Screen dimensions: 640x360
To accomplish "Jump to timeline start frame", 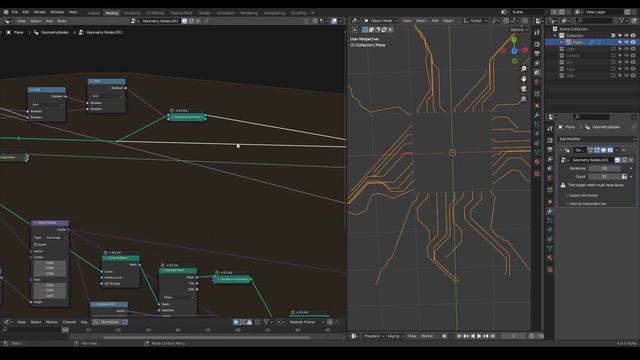I will click(459, 336).
